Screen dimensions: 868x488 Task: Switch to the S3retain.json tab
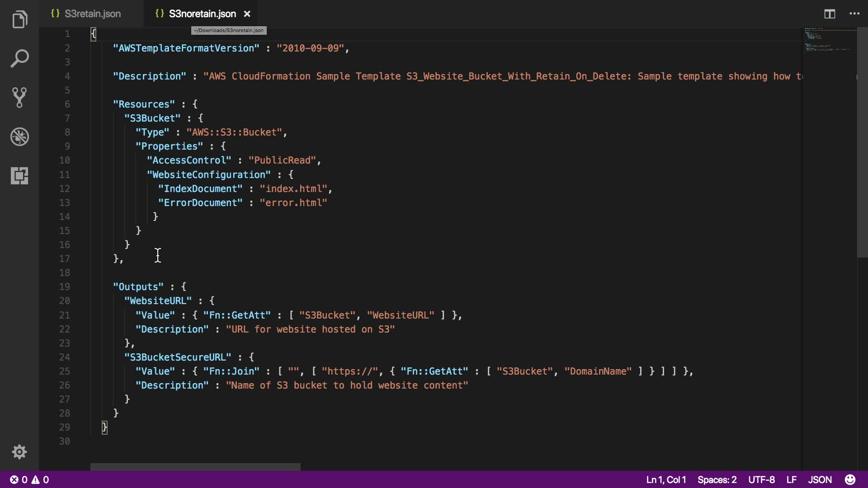pos(92,14)
